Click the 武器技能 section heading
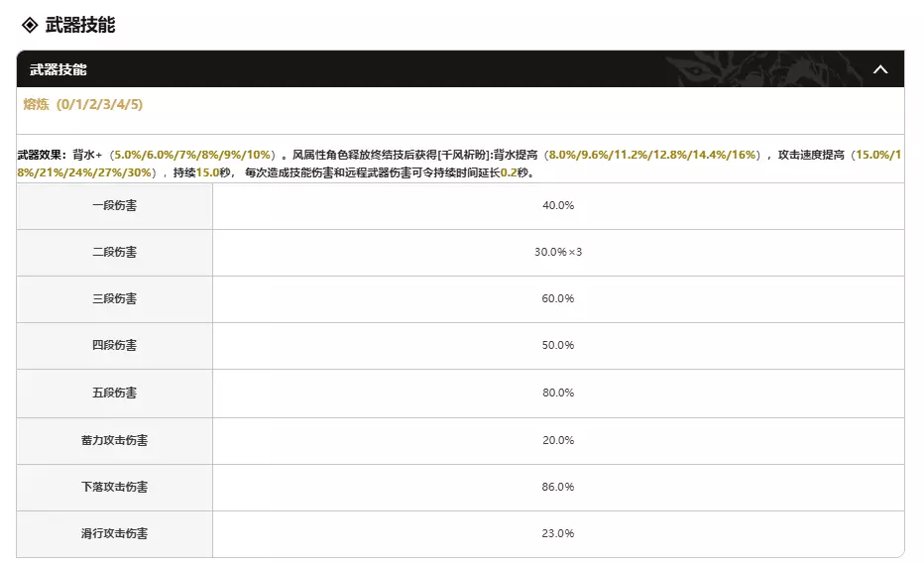 80,26
